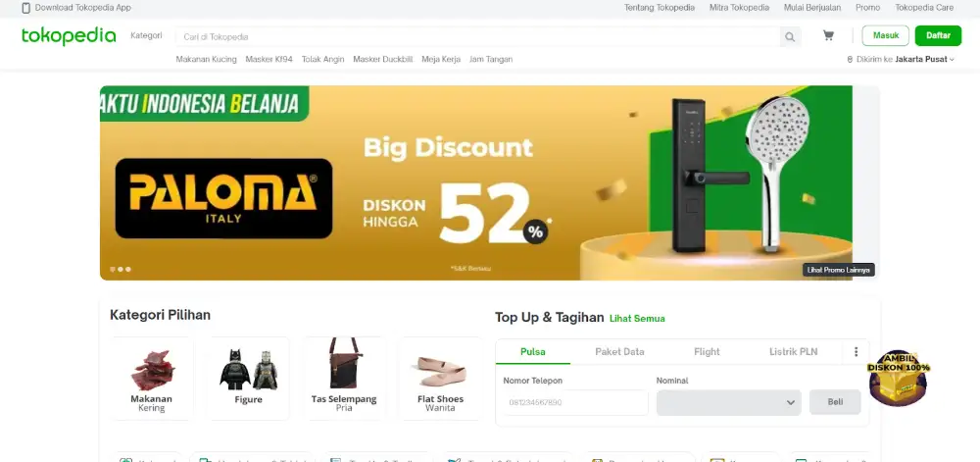Image resolution: width=980 pixels, height=462 pixels.
Task: Open the Nominal dropdown
Action: [728, 402]
